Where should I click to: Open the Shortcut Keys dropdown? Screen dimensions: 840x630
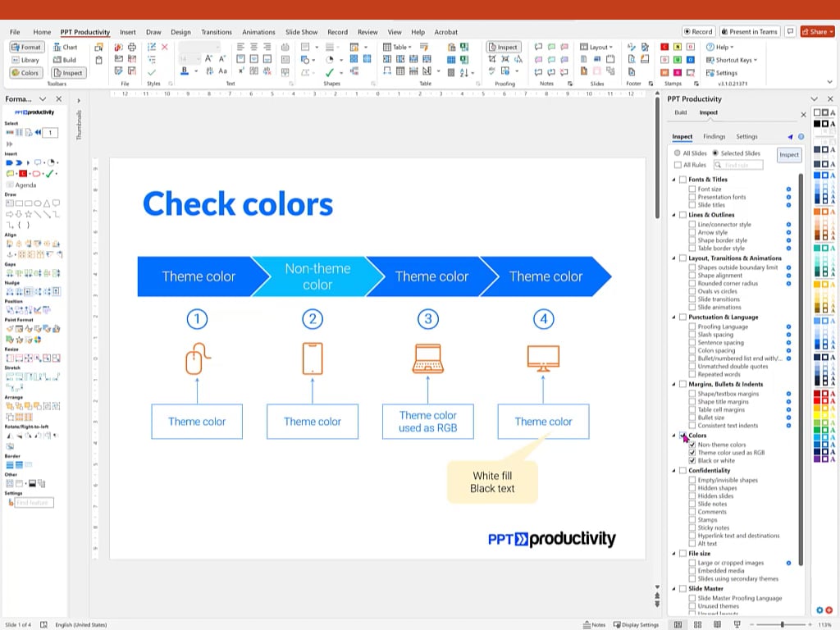coord(731,60)
